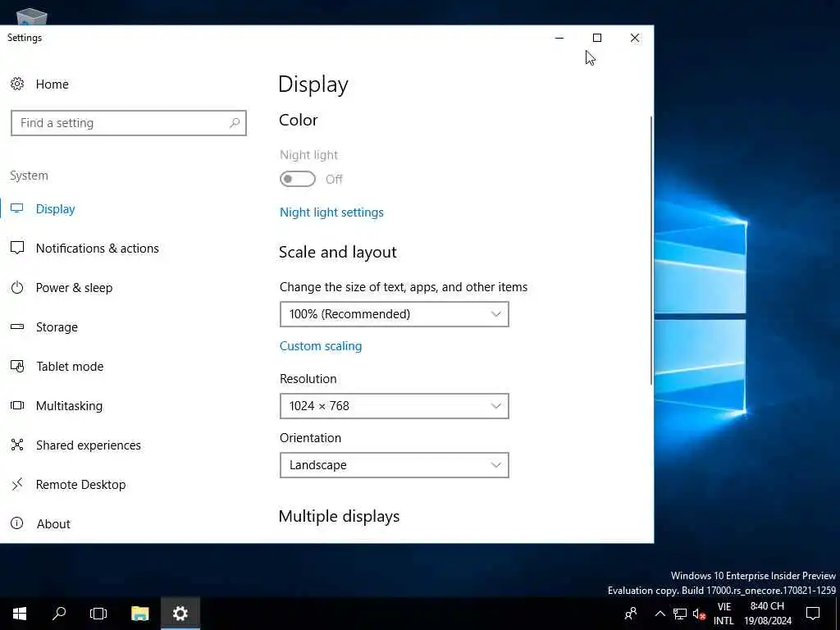Show hidden icons chevron in system tray
Image resolution: width=840 pixels, height=630 pixels.
coord(660,614)
